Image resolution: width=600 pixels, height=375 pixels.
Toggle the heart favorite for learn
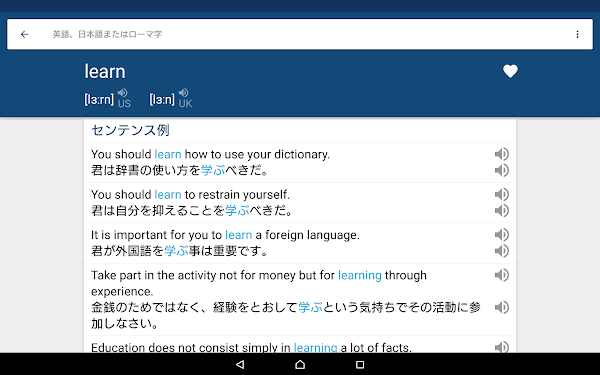[x=510, y=71]
